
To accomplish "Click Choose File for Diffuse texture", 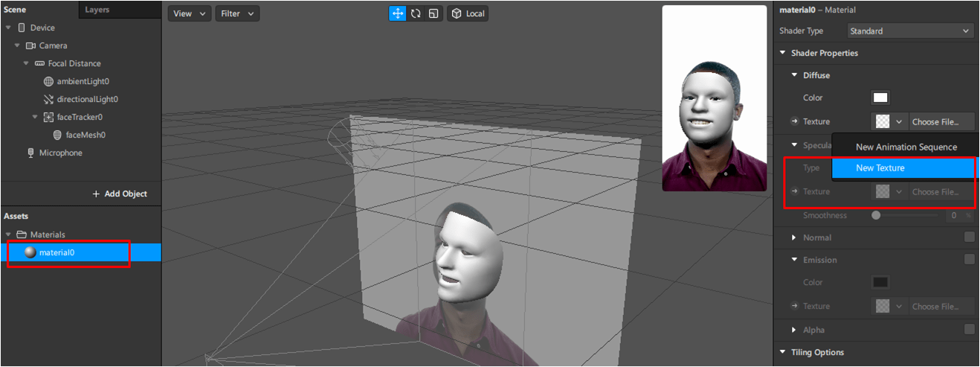I will (941, 121).
